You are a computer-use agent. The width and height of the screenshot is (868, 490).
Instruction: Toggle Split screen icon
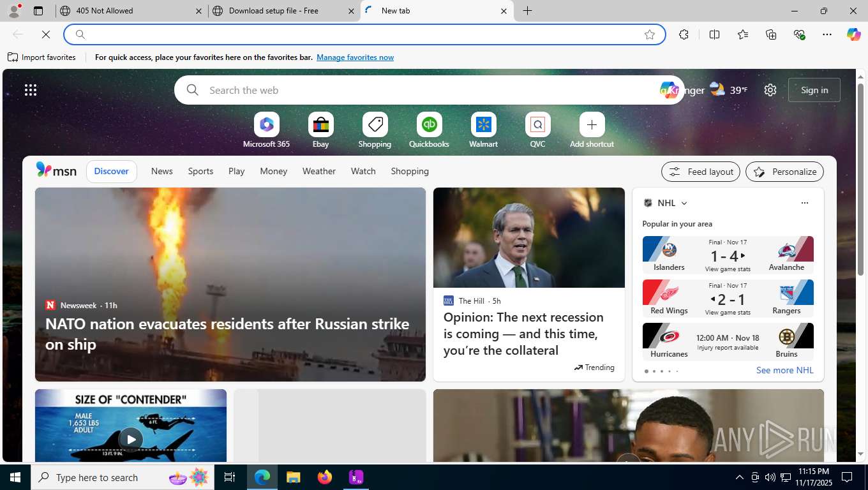pyautogui.click(x=714, y=34)
